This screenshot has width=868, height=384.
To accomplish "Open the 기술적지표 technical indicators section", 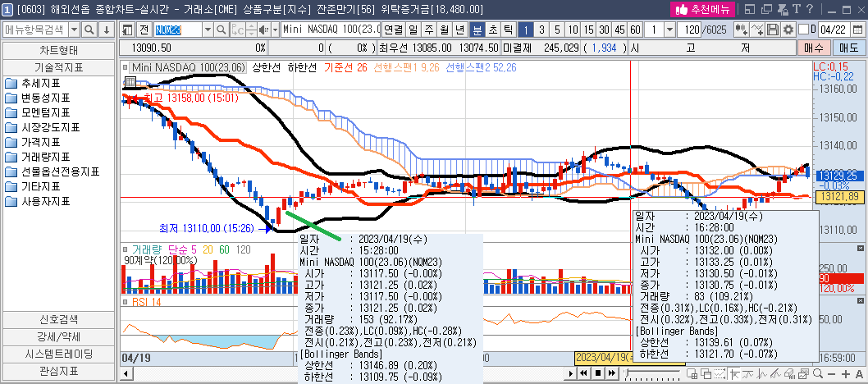I will pos(59,67).
